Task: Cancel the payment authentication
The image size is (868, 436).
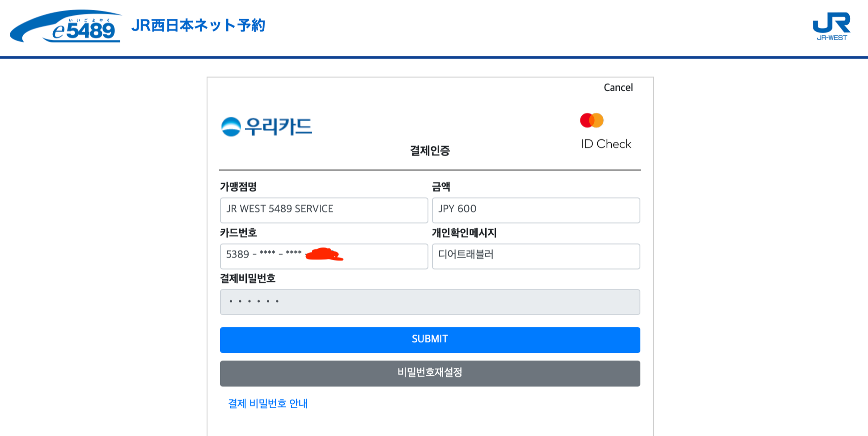Action: [618, 88]
